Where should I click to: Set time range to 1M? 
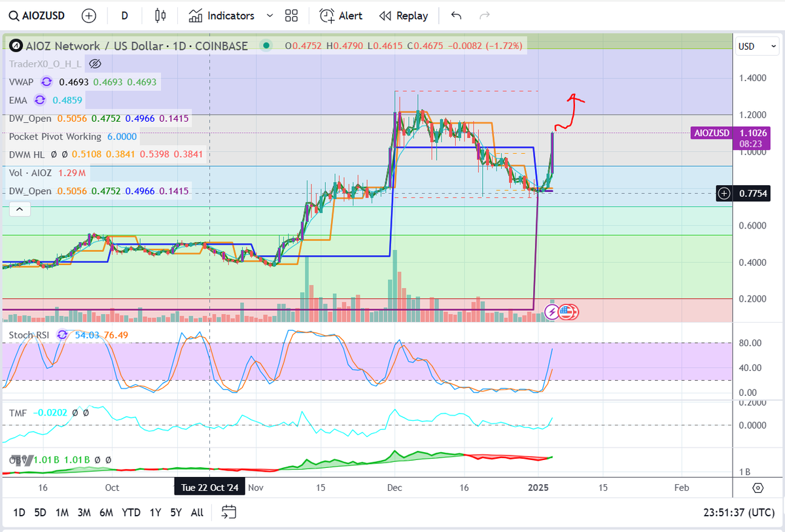61,512
